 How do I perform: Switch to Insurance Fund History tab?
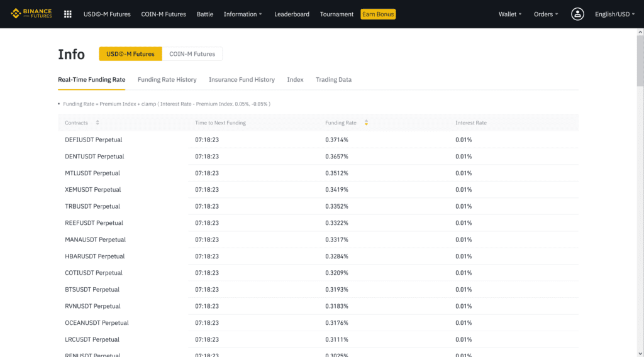241,80
